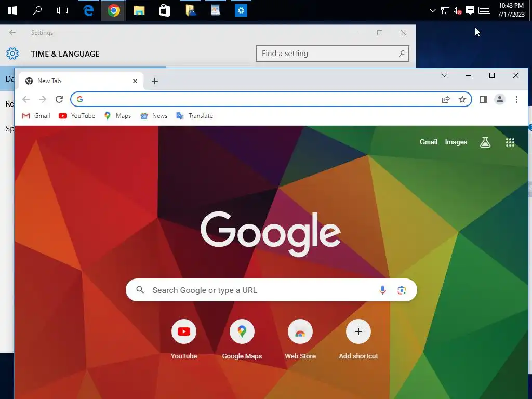The height and width of the screenshot is (399, 532).
Task: Close the New Tab tab
Action: coord(135,81)
